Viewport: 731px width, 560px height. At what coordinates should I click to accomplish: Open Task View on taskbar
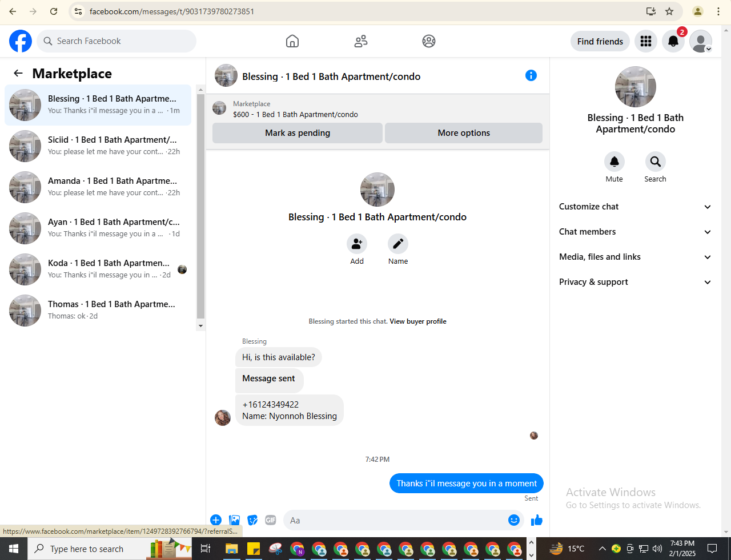206,549
